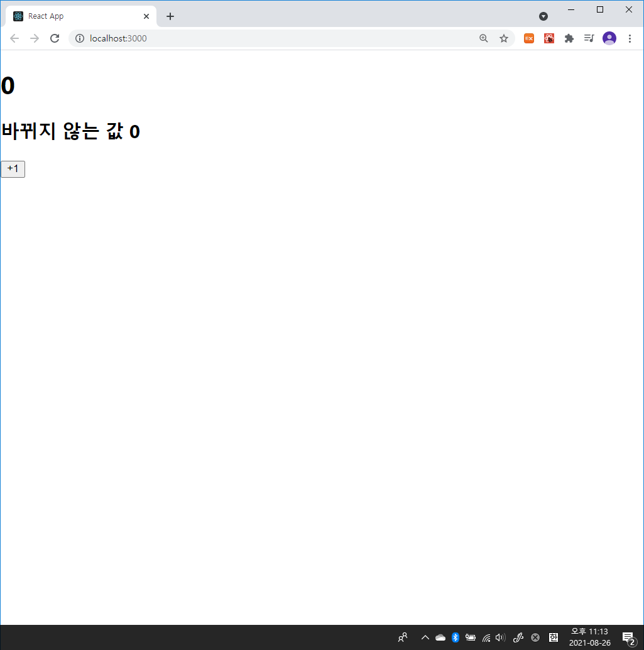Click the +1 button
Viewport: 644px width, 650px height.
coord(13,169)
